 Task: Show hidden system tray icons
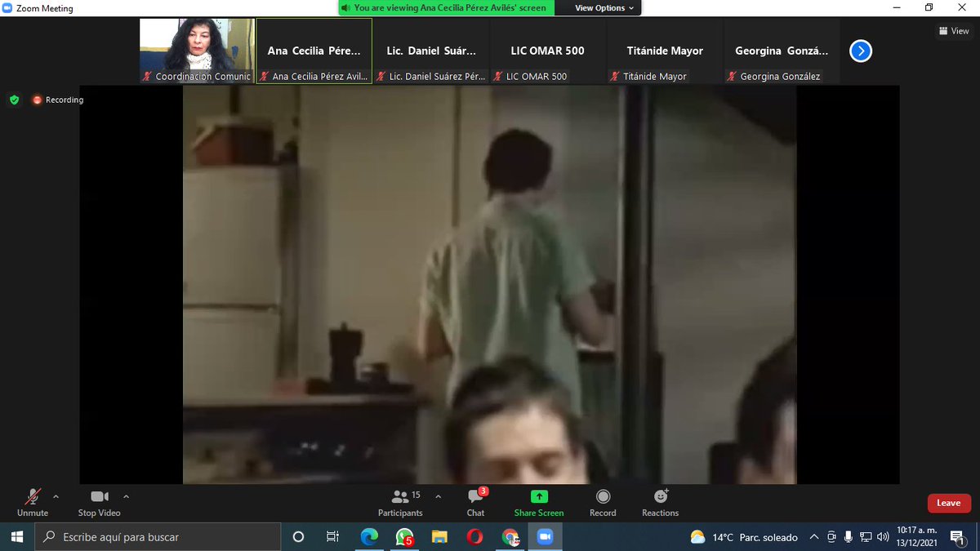[814, 537]
